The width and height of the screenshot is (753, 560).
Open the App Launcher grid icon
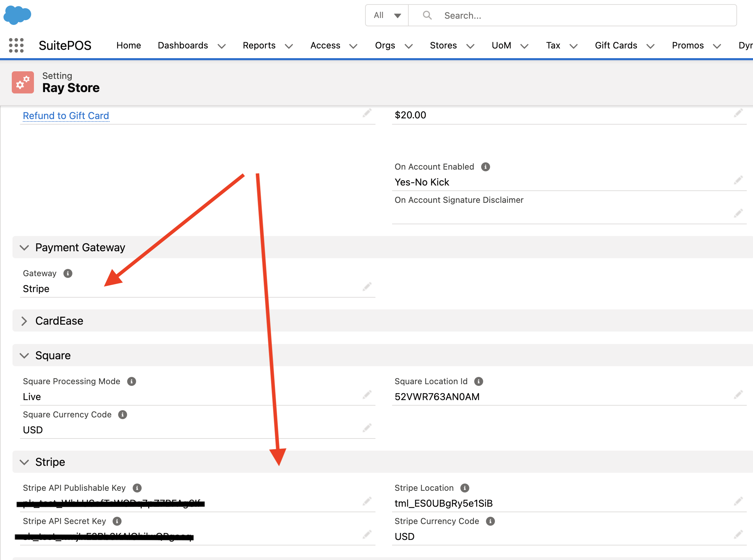(x=16, y=45)
